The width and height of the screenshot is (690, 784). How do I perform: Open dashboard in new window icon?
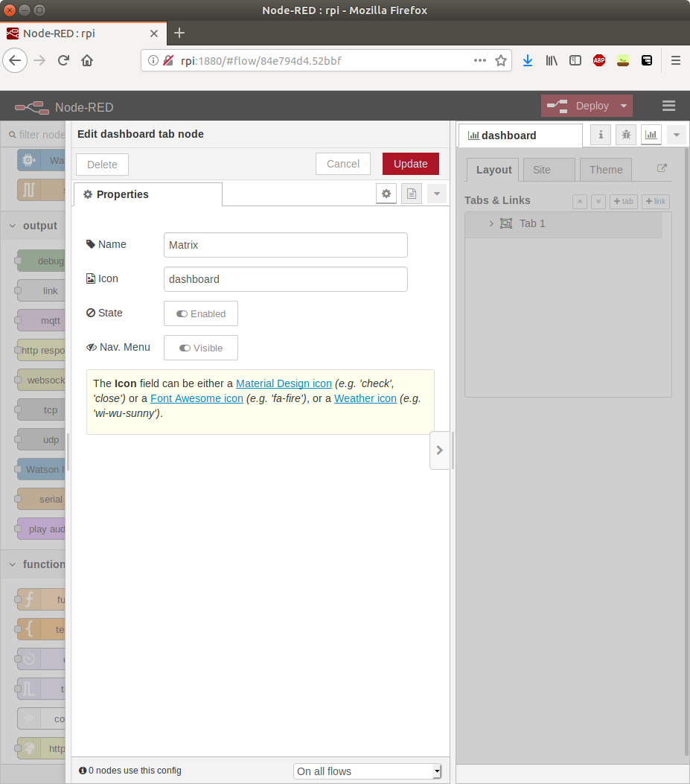pyautogui.click(x=662, y=168)
